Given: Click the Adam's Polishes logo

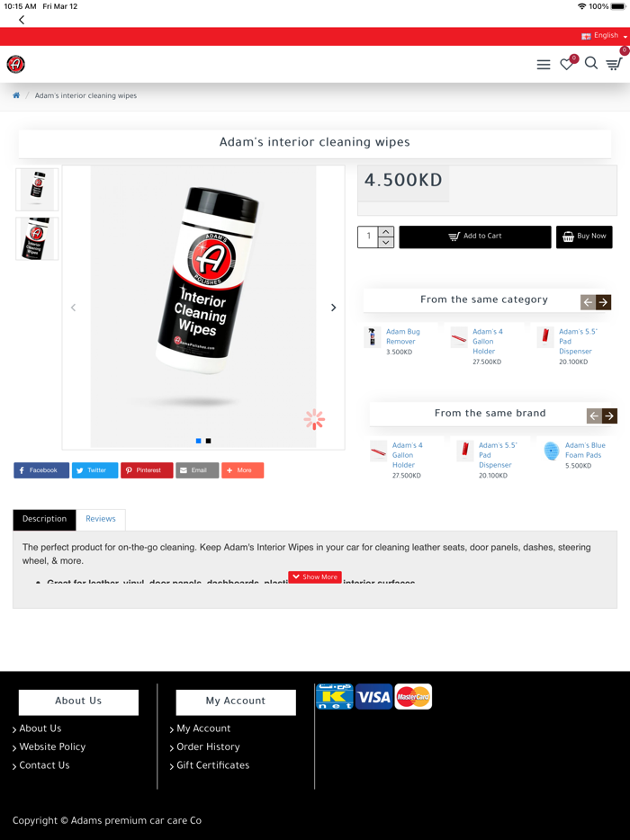Looking at the screenshot, I should point(16,64).
